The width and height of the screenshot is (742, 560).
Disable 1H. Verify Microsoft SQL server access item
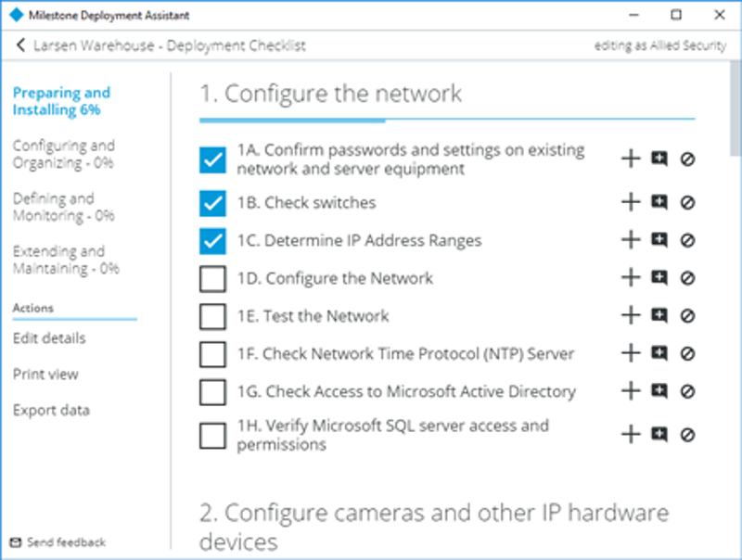tap(687, 433)
